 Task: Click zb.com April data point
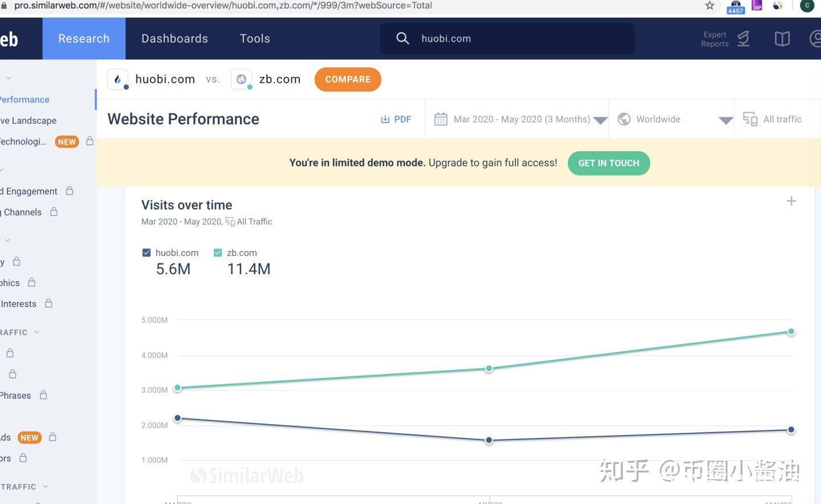pos(489,368)
